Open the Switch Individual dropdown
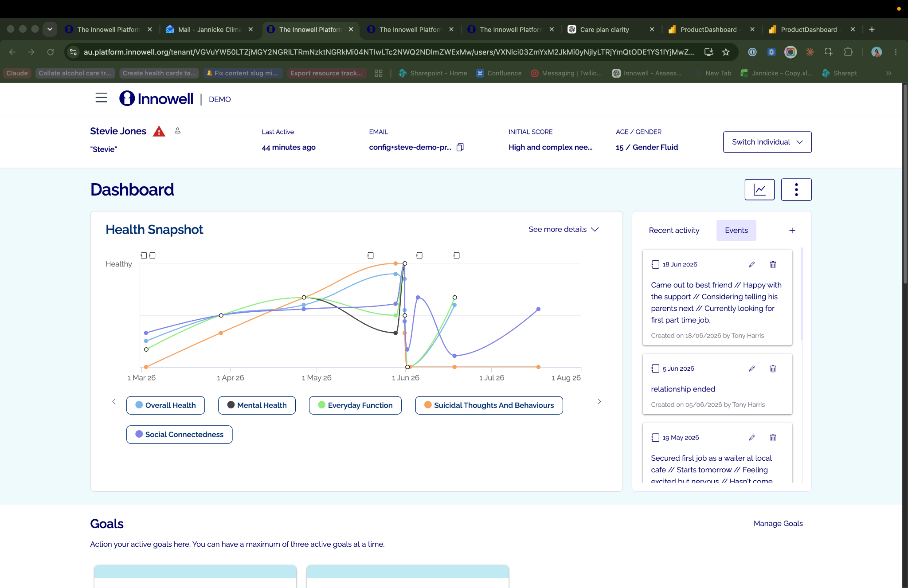 click(x=767, y=142)
